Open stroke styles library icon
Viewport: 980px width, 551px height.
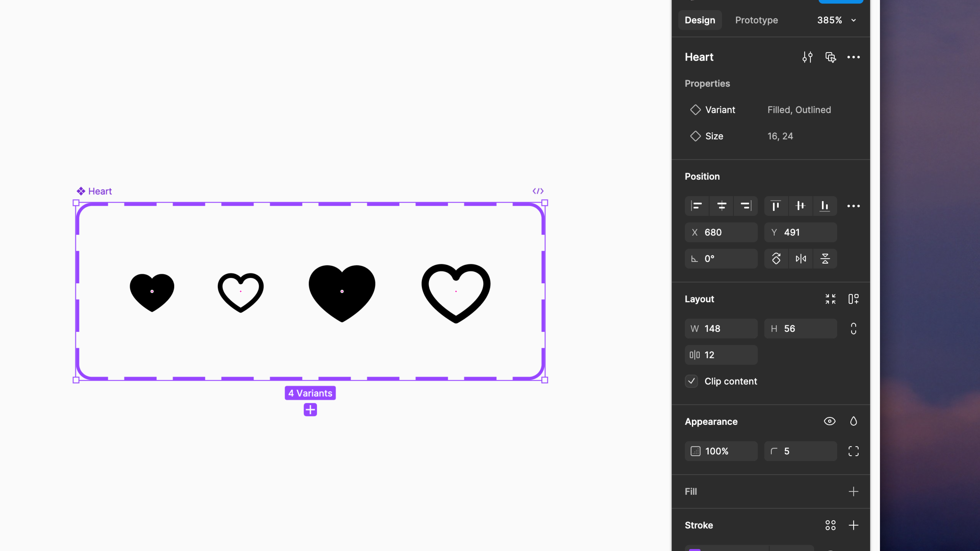830,525
